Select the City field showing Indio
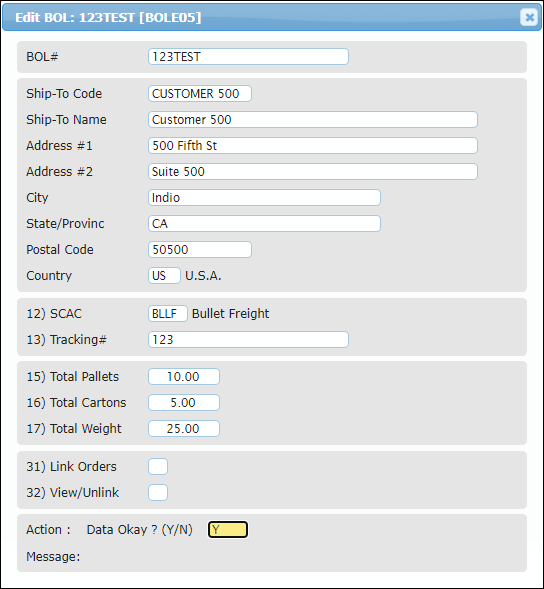Screen dimensions: 544x589 click(264, 198)
